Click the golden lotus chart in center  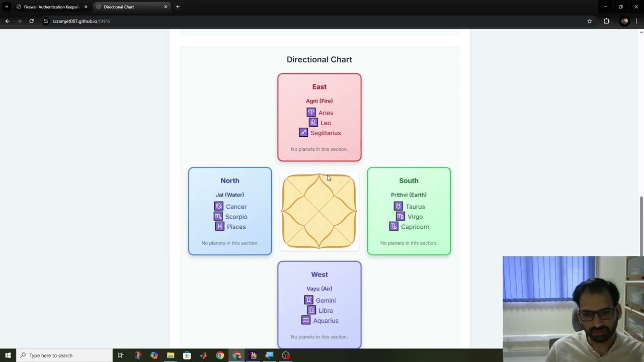319,211
